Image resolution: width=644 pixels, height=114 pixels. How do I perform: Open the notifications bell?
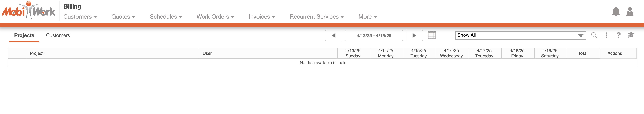[x=616, y=12]
